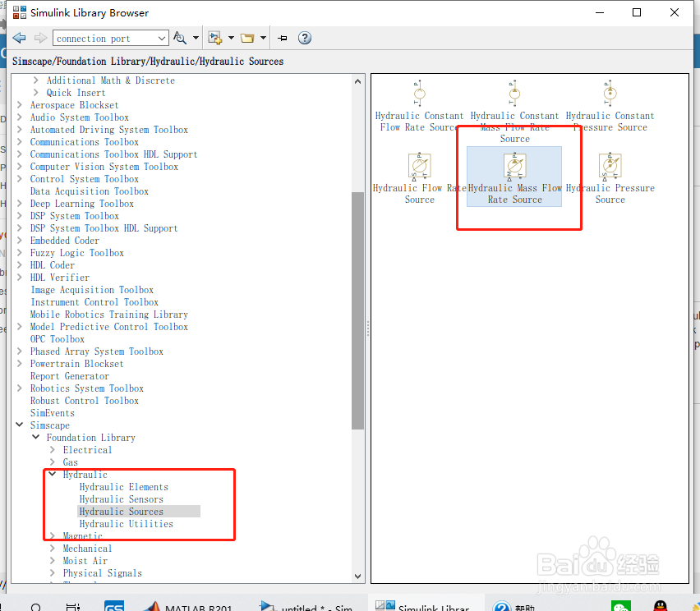This screenshot has width=700, height=611.
Task: Expand the Electrical library node
Action: (x=53, y=450)
